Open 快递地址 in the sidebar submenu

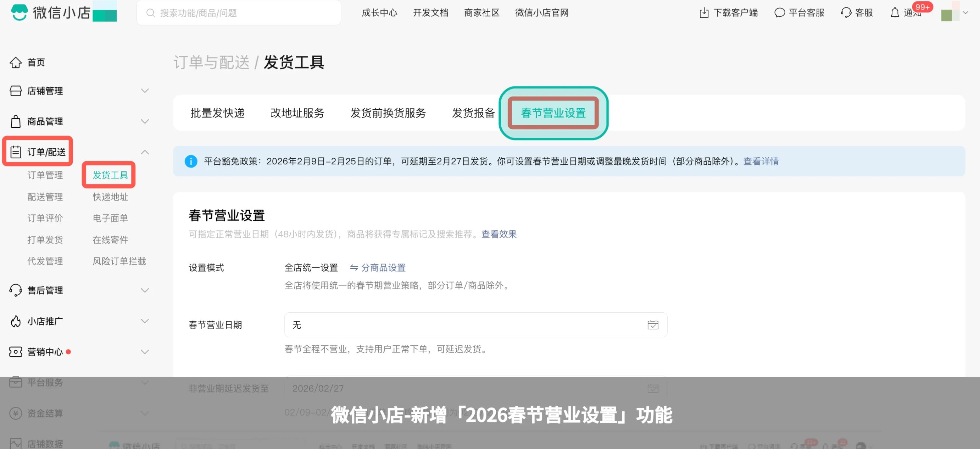pyautogui.click(x=110, y=197)
